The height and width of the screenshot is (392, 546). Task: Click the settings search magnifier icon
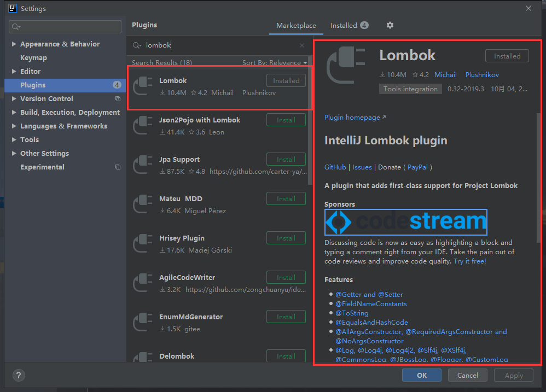click(16, 27)
